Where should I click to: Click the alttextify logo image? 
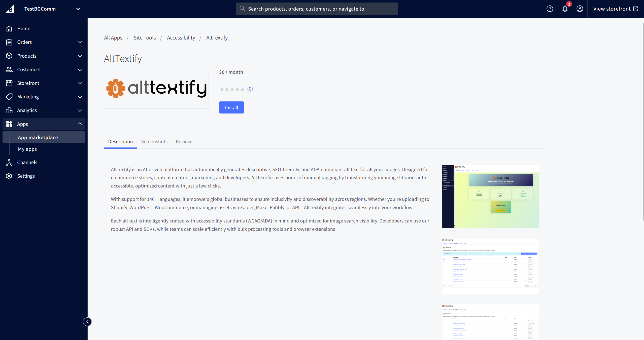click(x=156, y=88)
